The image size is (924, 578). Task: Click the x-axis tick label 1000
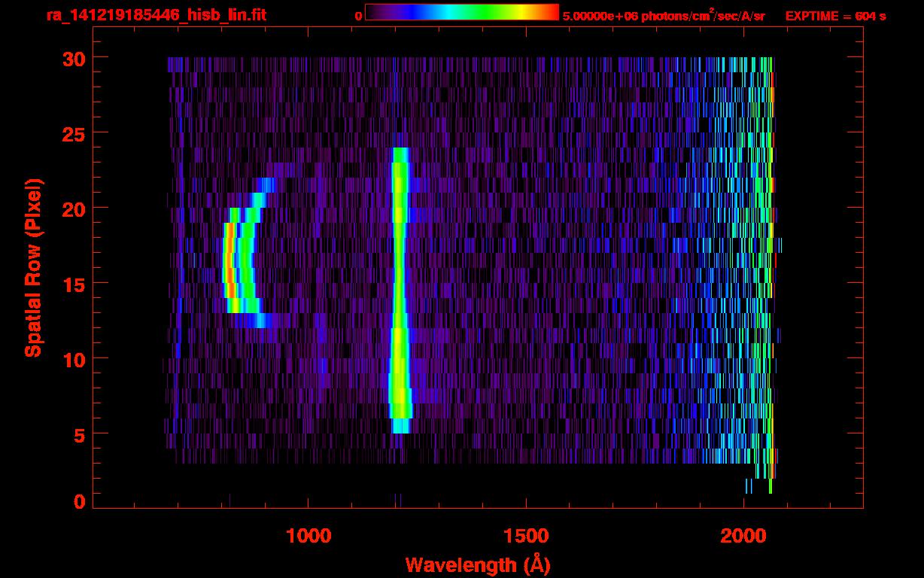309,536
